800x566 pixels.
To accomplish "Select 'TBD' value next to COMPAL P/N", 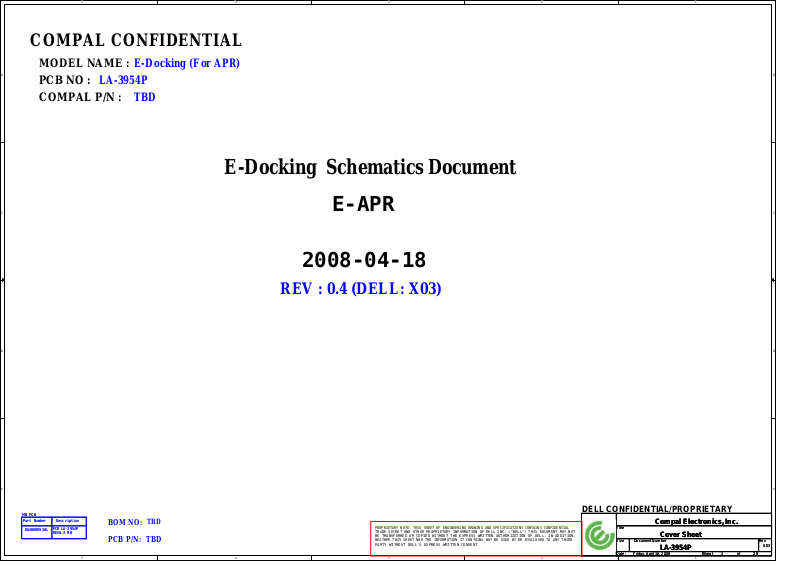I will [x=144, y=97].
